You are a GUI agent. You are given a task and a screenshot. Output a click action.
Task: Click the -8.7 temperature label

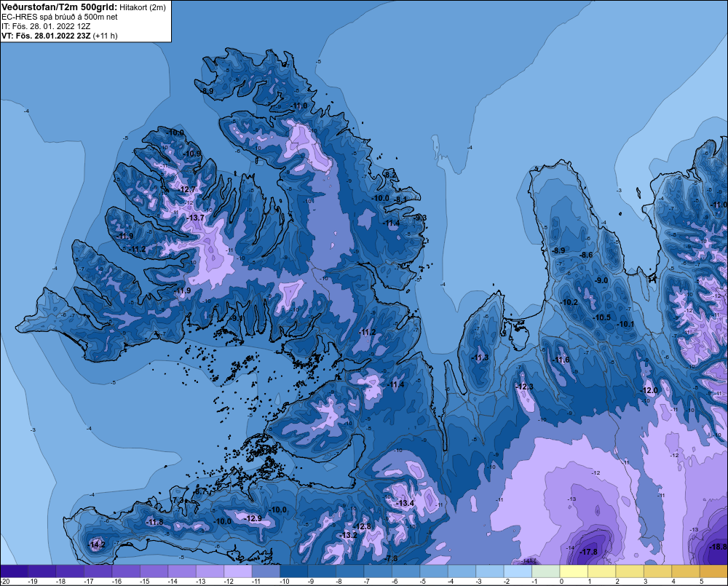(x=200, y=491)
